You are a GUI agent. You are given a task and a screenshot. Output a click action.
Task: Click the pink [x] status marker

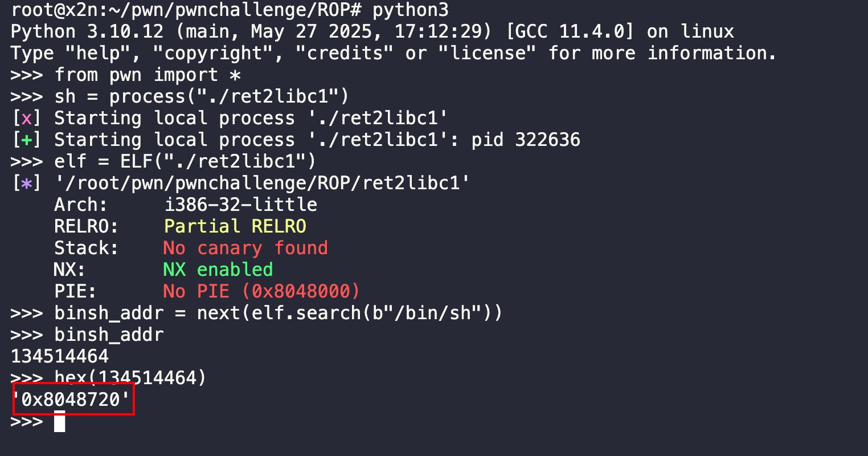[x=26, y=118]
